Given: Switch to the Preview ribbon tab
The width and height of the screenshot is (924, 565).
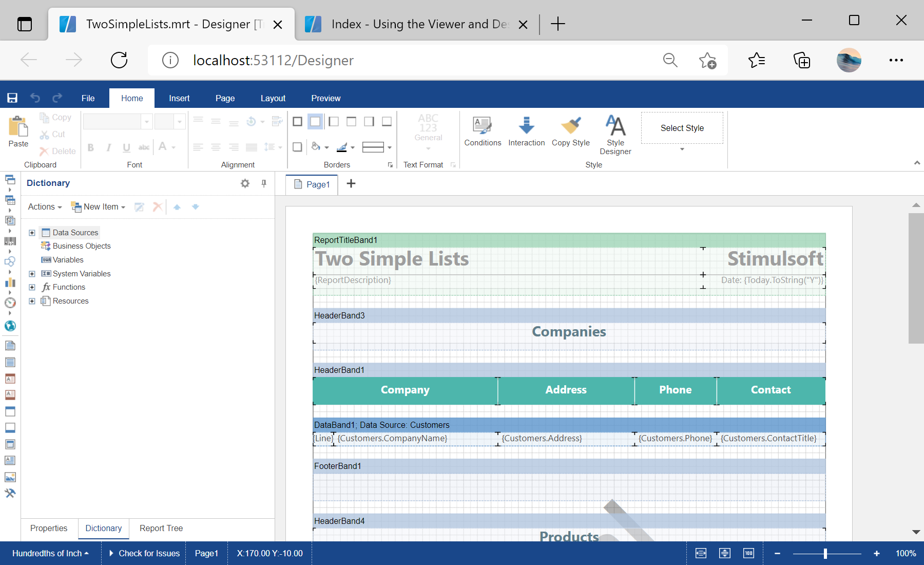Looking at the screenshot, I should point(325,98).
